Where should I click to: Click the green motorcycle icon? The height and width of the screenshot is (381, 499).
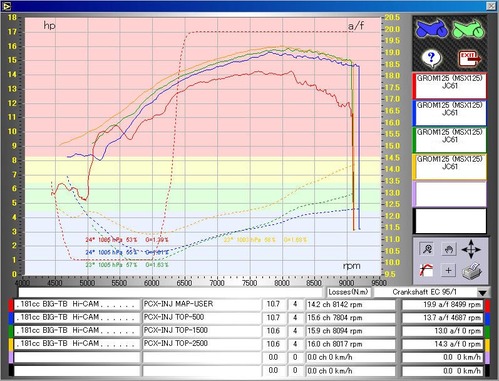468,29
